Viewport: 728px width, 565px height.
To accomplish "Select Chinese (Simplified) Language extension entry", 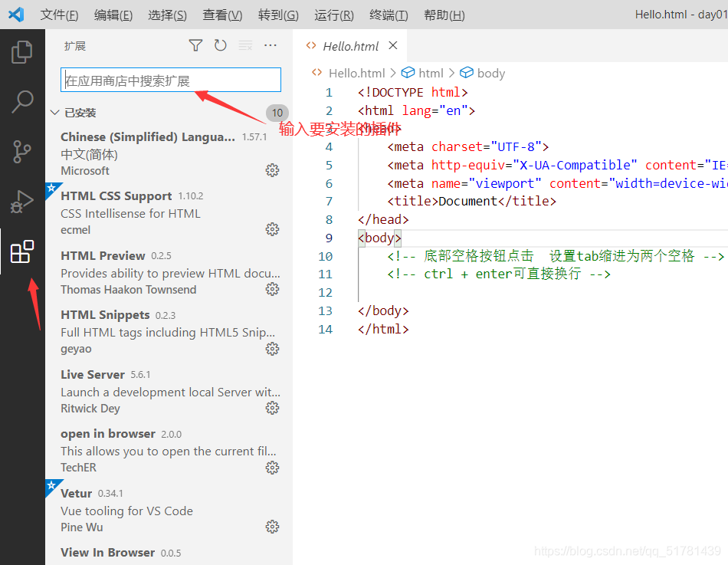I will pos(169,153).
